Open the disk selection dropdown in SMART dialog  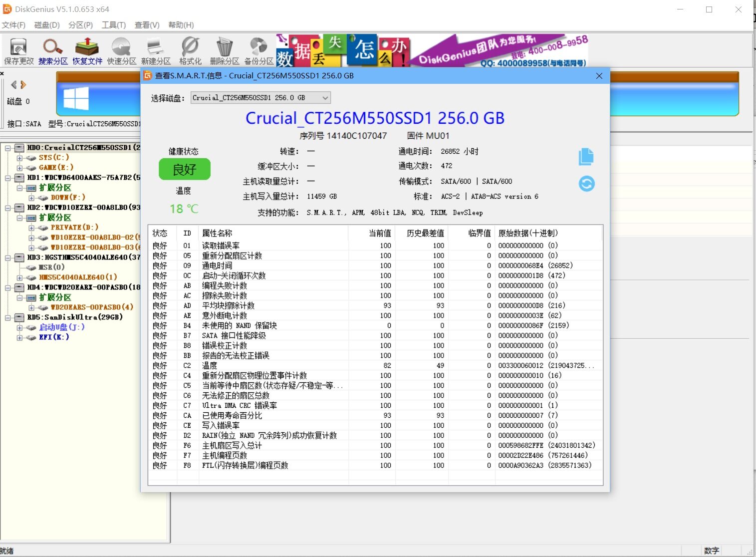(x=260, y=98)
